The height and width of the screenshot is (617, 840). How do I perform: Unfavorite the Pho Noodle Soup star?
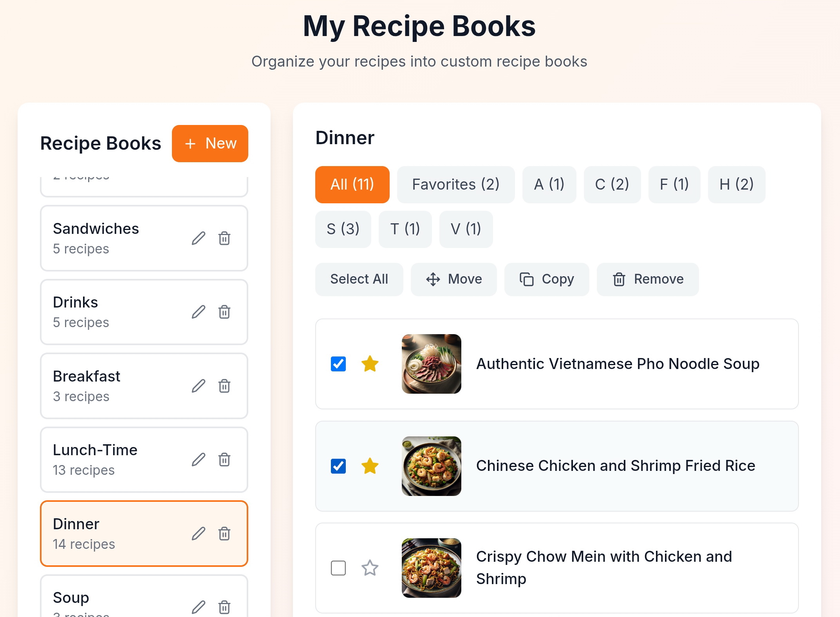point(370,364)
